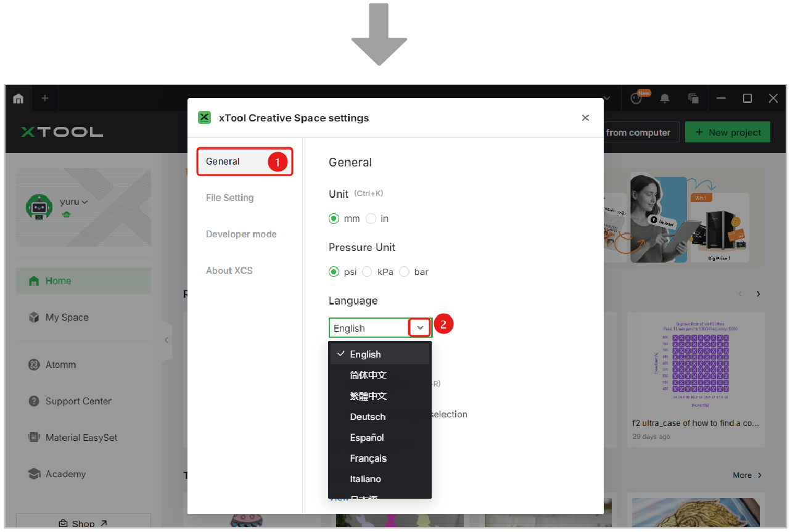Screen dimensions: 790x532
Task: Open the notifications bell
Action: click(665, 98)
